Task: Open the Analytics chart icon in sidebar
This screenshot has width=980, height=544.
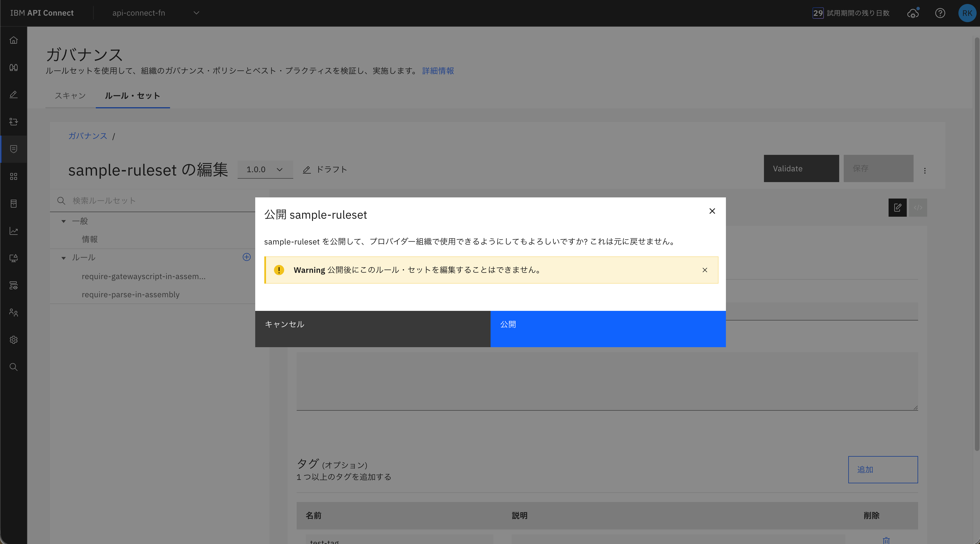Action: click(x=14, y=231)
